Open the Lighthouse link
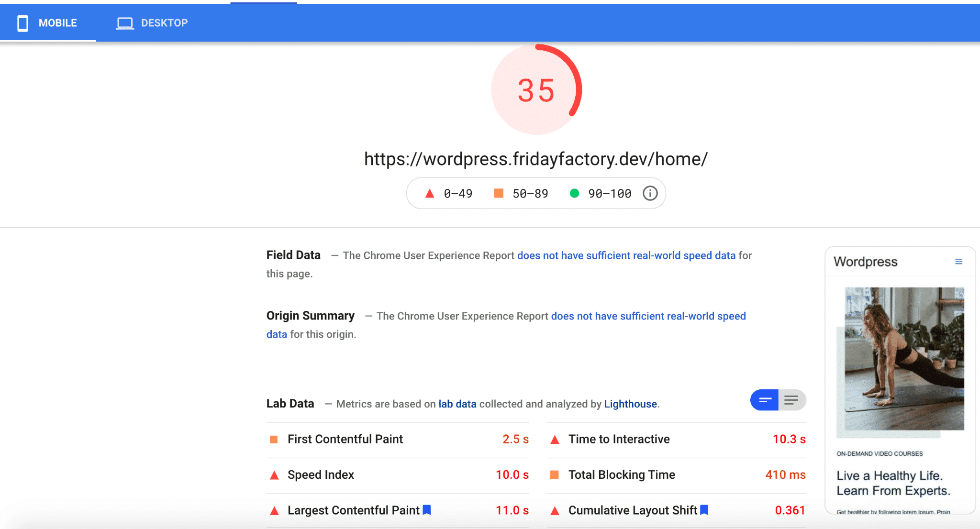The width and height of the screenshot is (980, 529). coord(630,404)
